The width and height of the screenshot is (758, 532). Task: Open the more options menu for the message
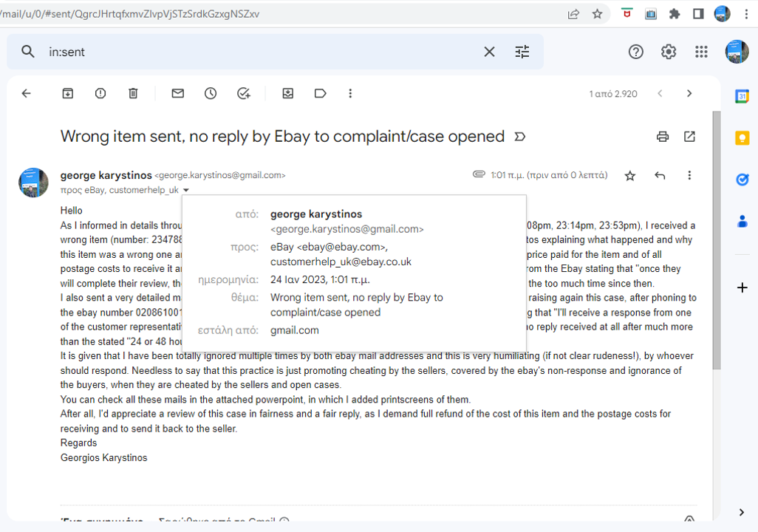coord(689,175)
